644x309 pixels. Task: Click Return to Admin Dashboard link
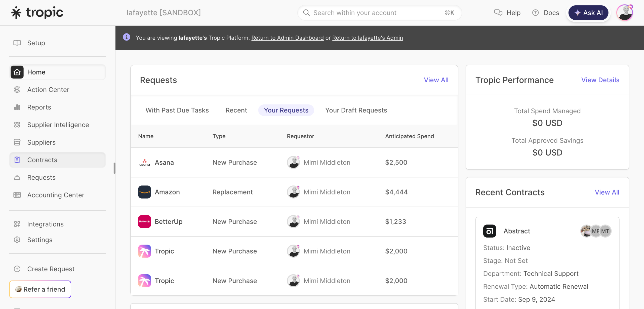point(287,38)
